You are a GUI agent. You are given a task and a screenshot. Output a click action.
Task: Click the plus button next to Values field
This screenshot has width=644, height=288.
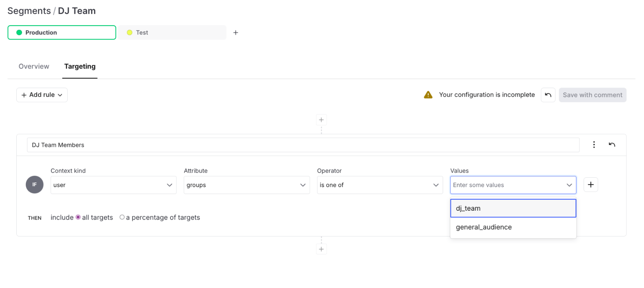[x=591, y=185]
